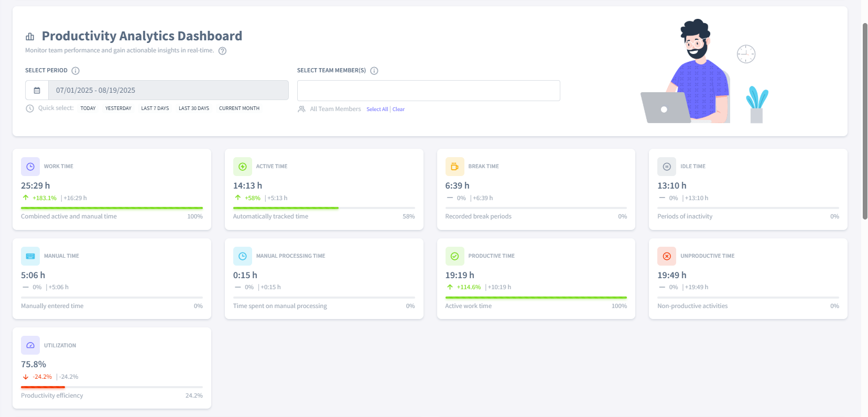
Task: Click the Utilization gauge icon
Action: 30,346
